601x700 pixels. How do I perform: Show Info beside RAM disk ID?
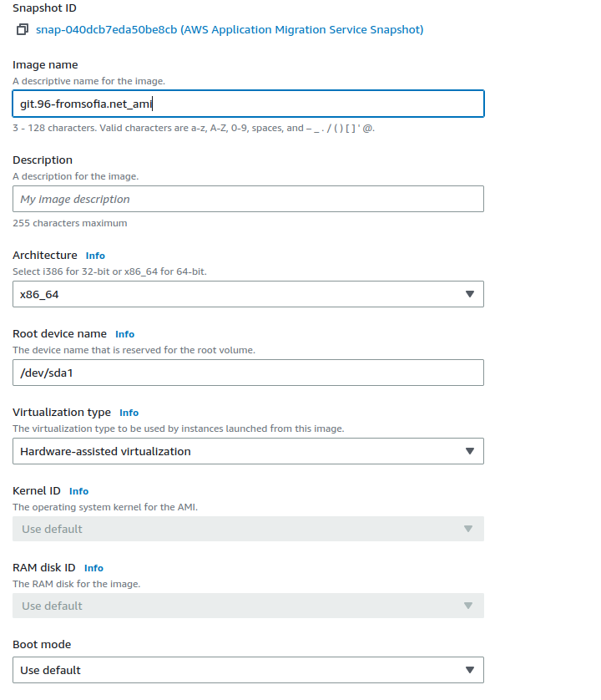point(93,568)
